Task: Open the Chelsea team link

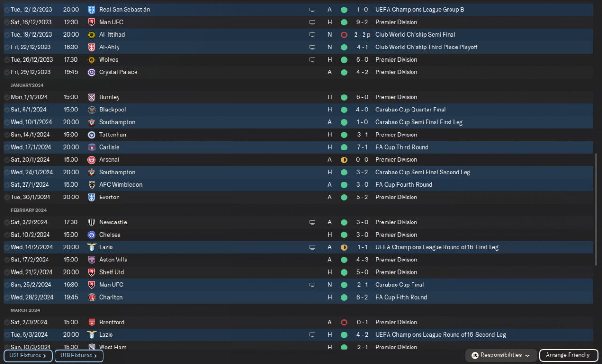Action: pyautogui.click(x=110, y=235)
